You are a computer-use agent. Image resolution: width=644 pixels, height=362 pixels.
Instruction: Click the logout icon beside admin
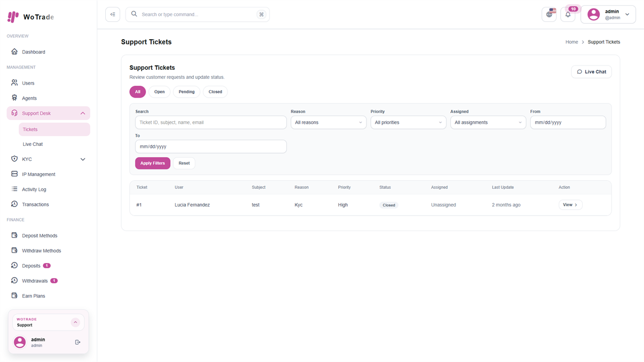coord(78,342)
